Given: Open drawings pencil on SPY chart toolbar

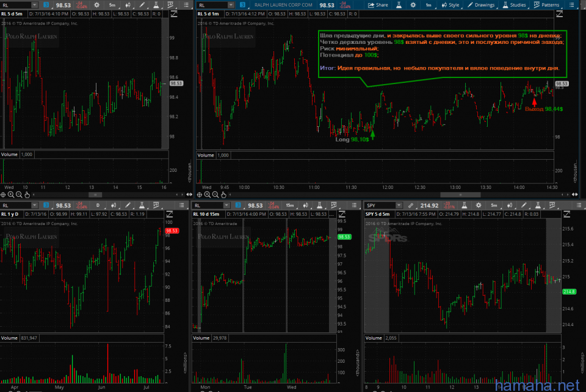Looking at the screenshot, I should 524,205.
